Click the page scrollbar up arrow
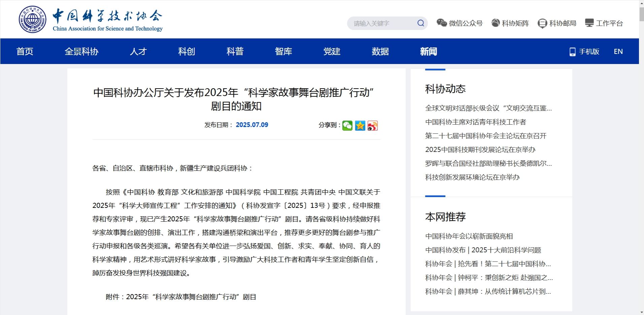This screenshot has height=315, width=644. [641, 3]
